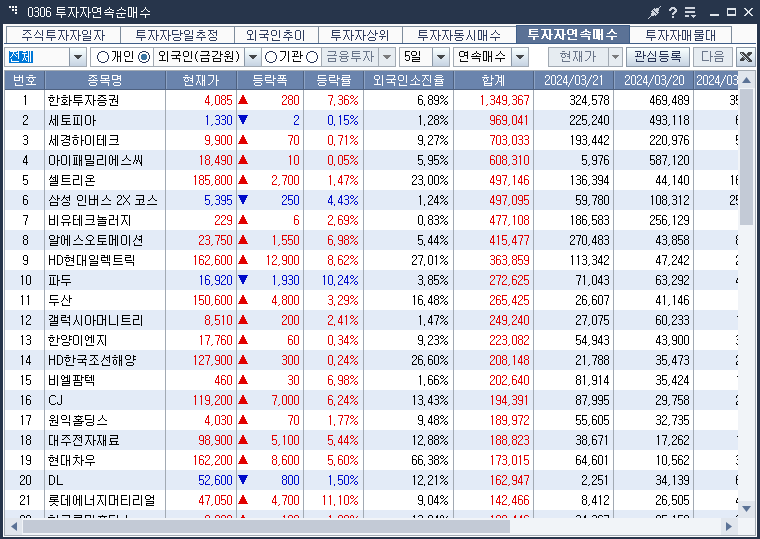Viewport: 760px width, 539px height.
Task: Switch to the 투자자동시매수 tab
Action: (x=459, y=35)
